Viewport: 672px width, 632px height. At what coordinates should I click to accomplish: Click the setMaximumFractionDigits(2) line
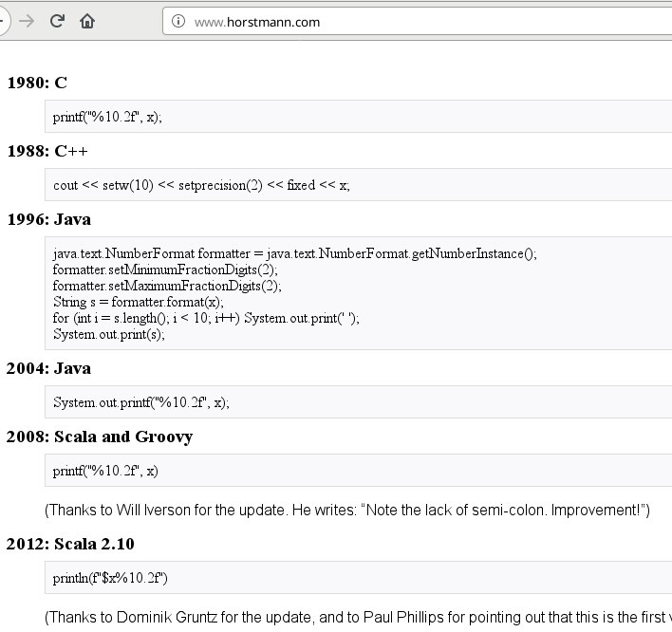pyautogui.click(x=167, y=286)
